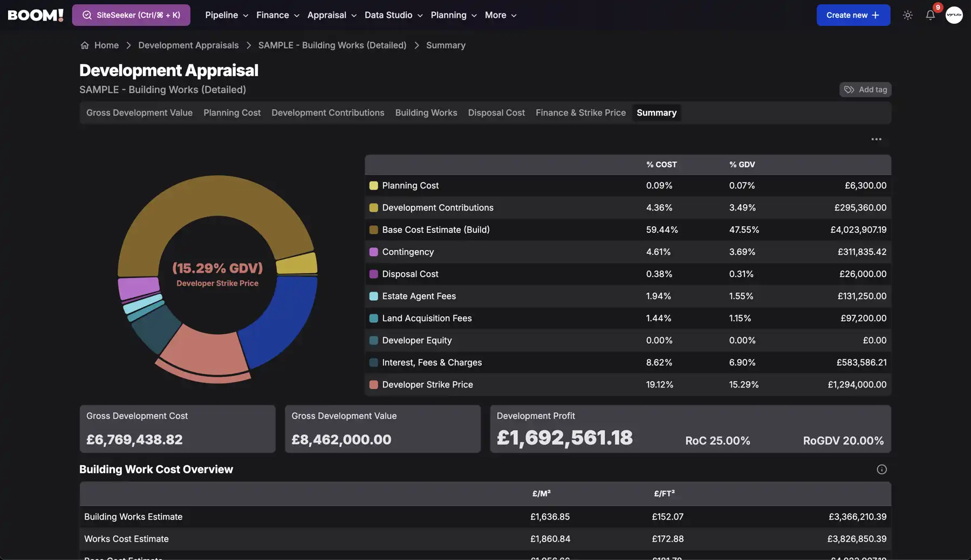971x560 pixels.
Task: Open the Data Studio menu
Action: 393,15
